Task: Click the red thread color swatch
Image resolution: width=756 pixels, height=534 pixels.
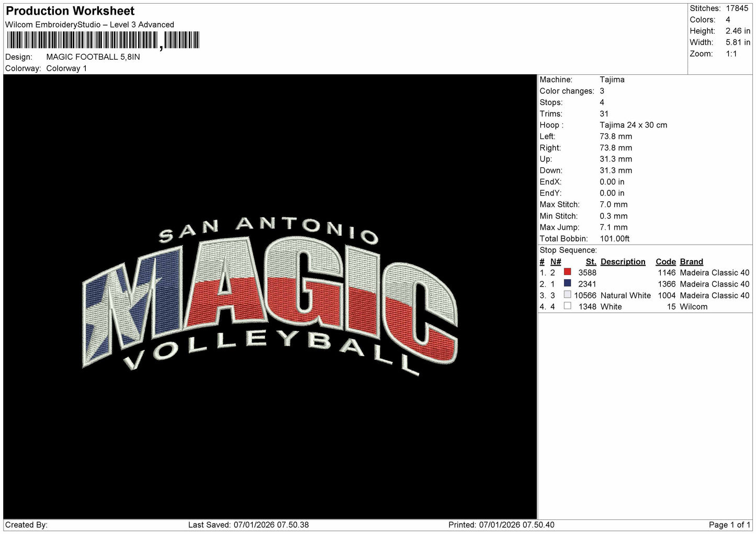Action: [x=567, y=272]
